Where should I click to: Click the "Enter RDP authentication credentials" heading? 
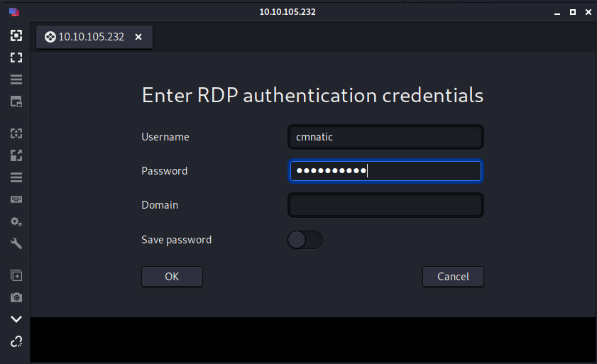click(312, 95)
